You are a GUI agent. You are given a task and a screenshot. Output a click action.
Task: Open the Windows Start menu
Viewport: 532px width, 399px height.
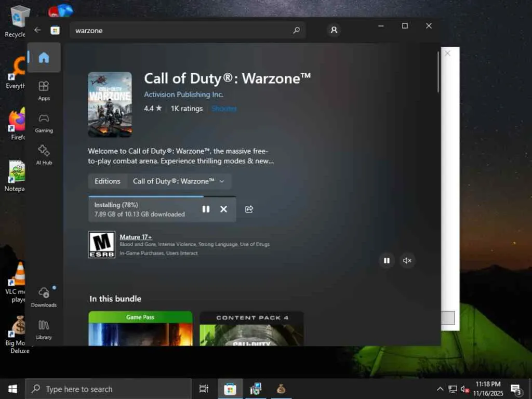[x=12, y=389]
